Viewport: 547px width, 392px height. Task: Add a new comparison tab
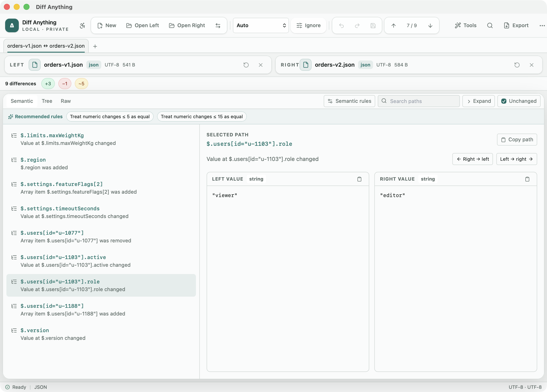coord(95,46)
